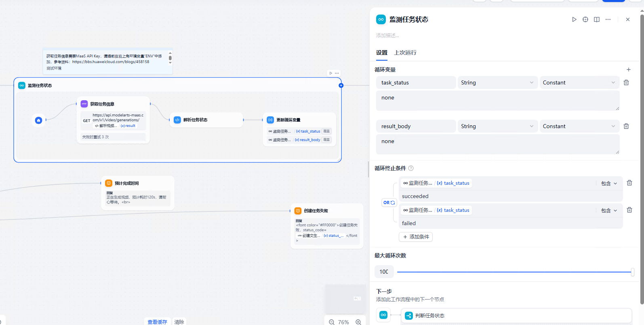Click the 添加条件 button
644x325 pixels.
416,237
